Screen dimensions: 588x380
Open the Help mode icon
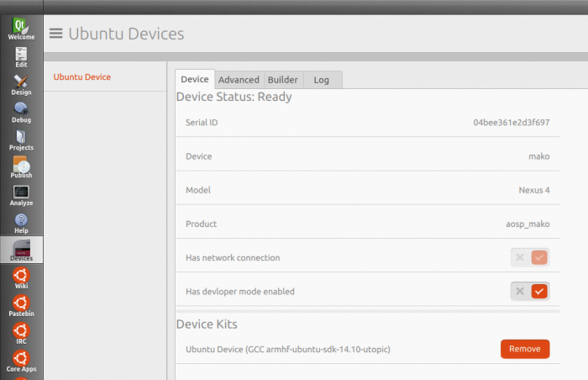[21, 224]
